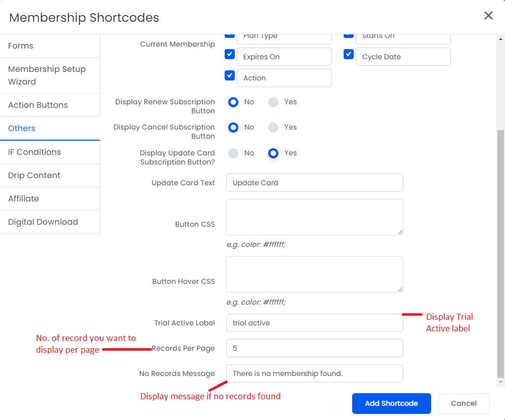The width and height of the screenshot is (505, 420).
Task: Select No for Display Update Card Button
Action: point(233,153)
